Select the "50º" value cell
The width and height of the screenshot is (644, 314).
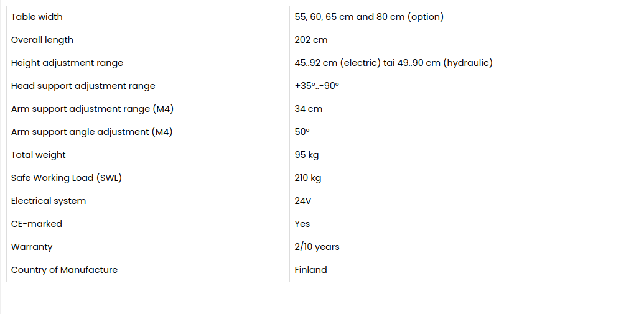302,132
